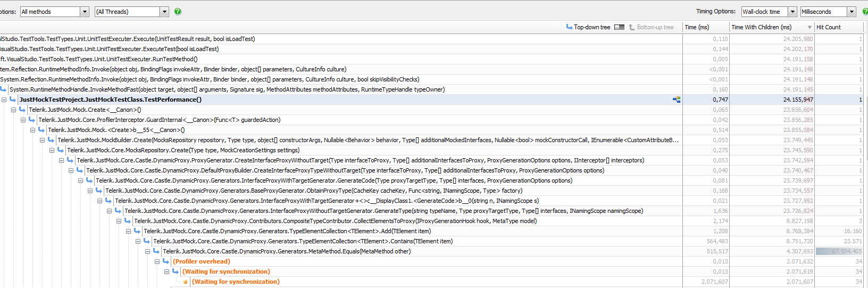Toggle the switch between Top-down and Bottom-up tree
Viewport: 868px width, 288px height.
[x=619, y=27]
